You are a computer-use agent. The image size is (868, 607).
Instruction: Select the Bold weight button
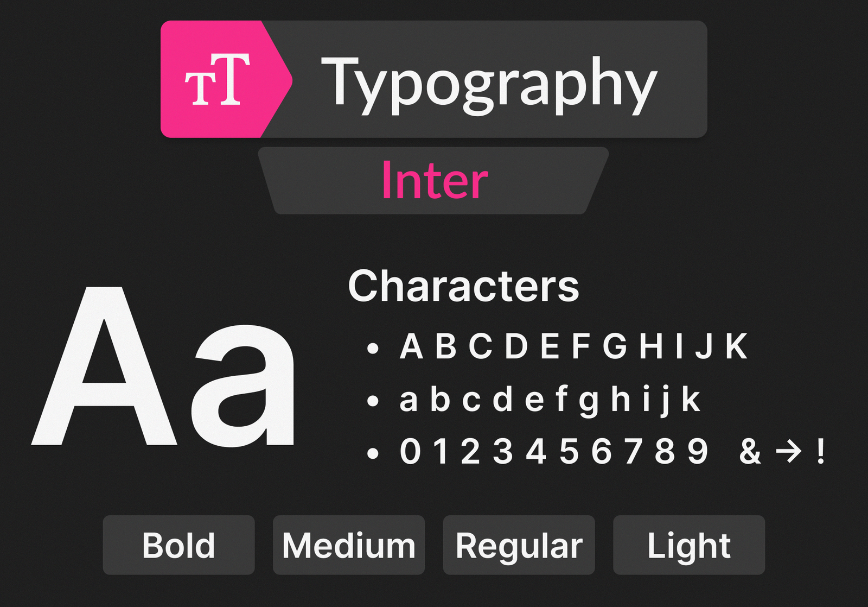pyautogui.click(x=178, y=545)
